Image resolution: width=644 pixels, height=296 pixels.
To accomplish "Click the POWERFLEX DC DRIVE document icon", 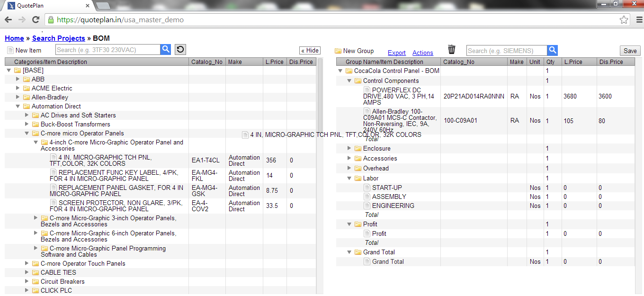I will click(367, 90).
